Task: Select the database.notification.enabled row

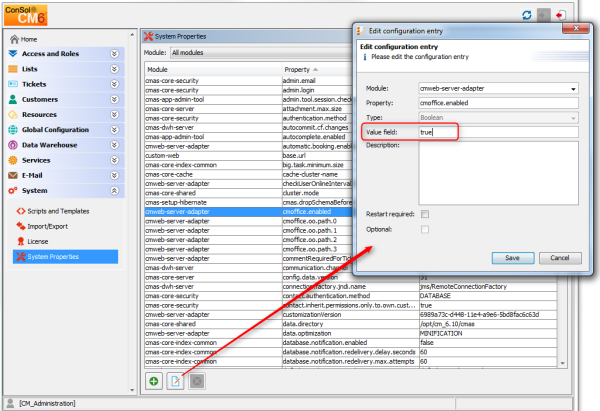Action: (351, 343)
